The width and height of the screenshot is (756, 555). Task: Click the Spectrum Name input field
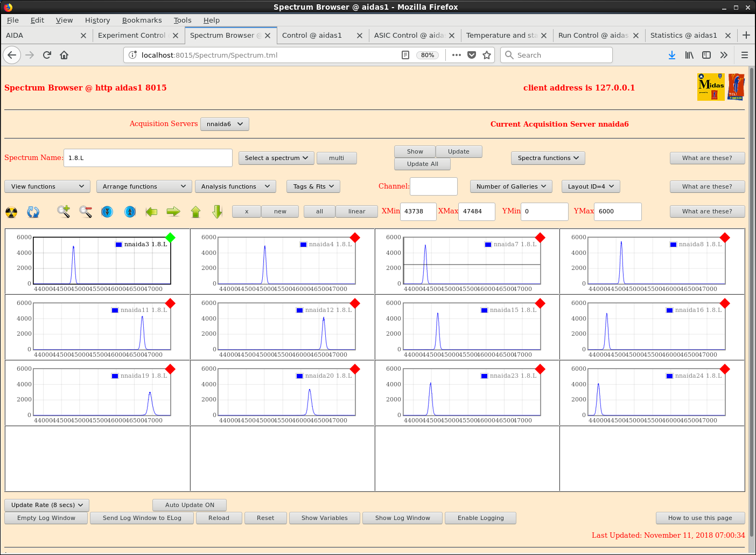click(x=148, y=158)
